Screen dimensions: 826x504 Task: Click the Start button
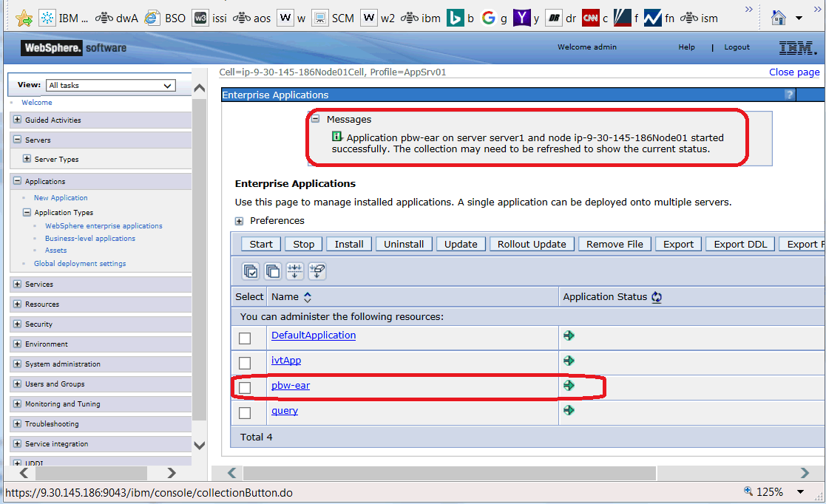261,245
